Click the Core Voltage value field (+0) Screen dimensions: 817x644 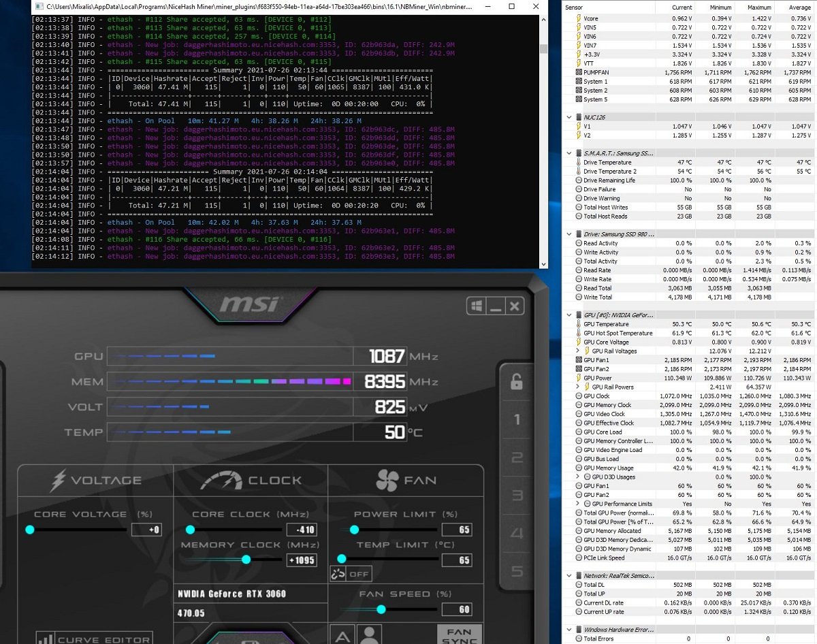[146, 530]
